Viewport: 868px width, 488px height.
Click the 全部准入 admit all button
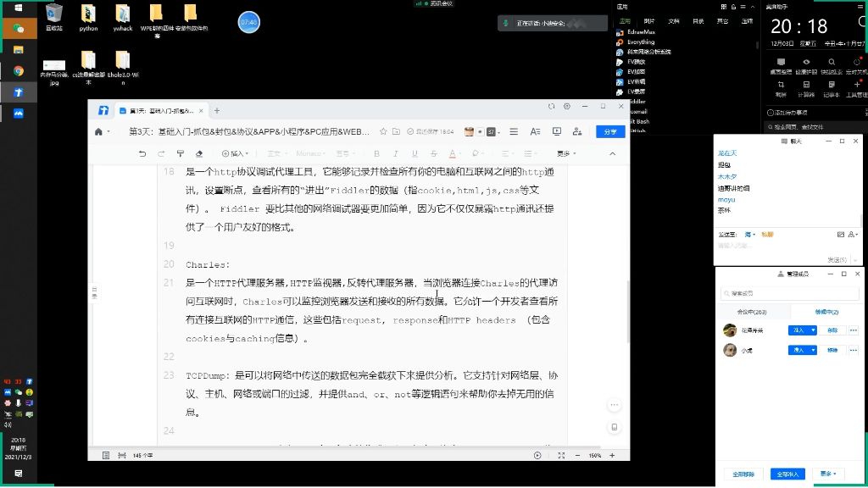point(787,474)
